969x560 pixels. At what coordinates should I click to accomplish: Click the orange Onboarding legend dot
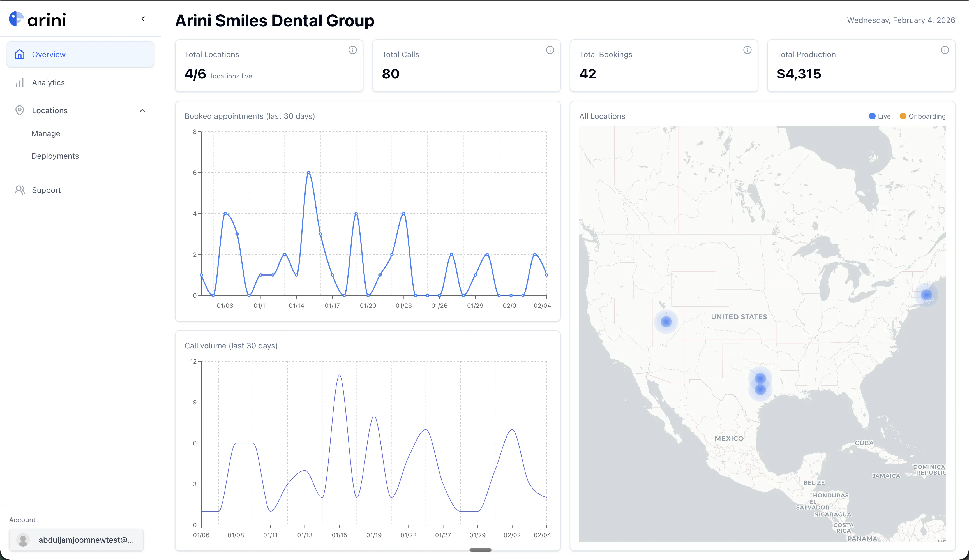903,116
